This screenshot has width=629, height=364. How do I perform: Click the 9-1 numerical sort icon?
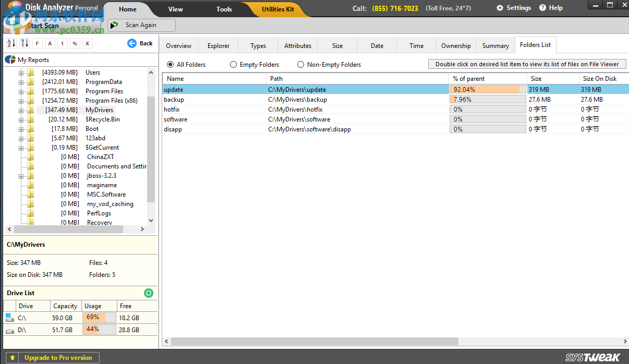click(x=24, y=43)
